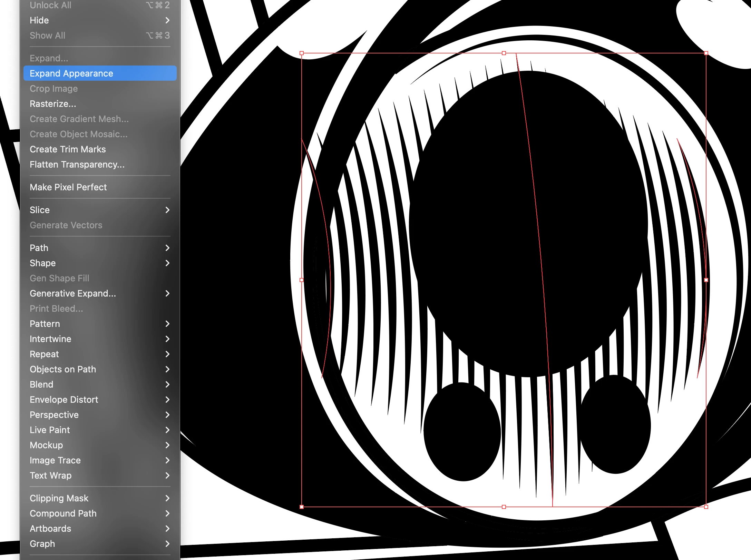Click Flatten Transparency... option
The image size is (751, 560).
tap(77, 164)
